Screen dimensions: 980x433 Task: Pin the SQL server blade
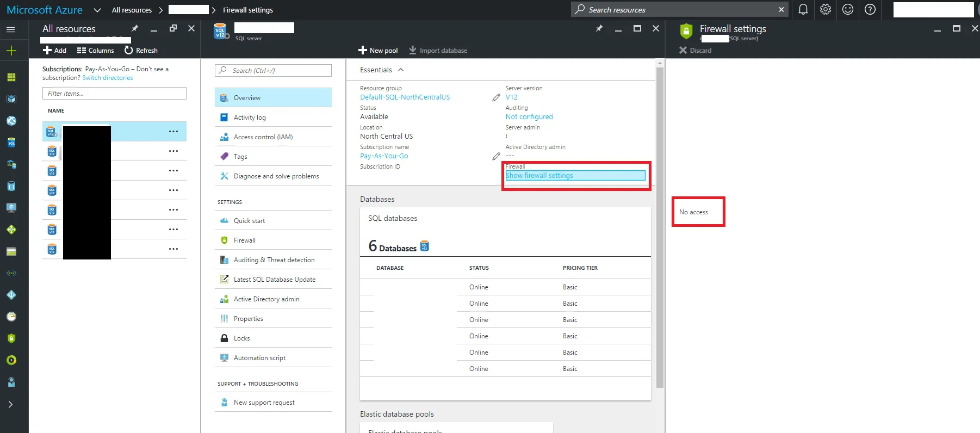599,28
